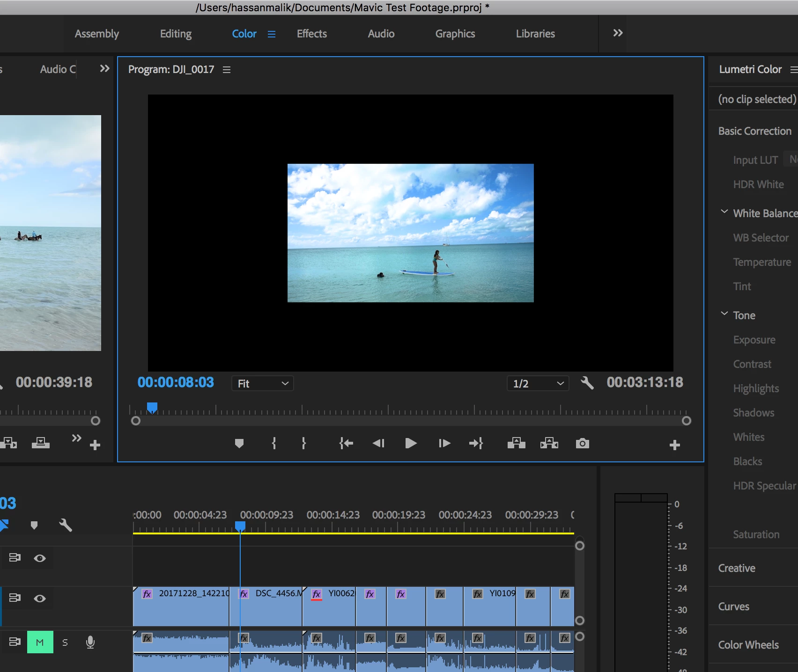Click the Lift button icon
This screenshot has width=798, height=672.
pyautogui.click(x=516, y=443)
